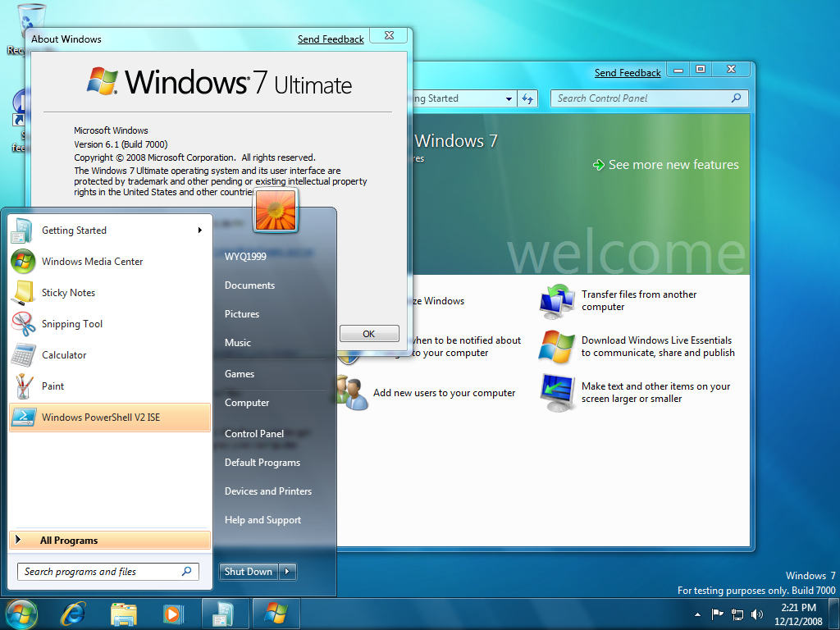
Task: Click the Search programs and files box
Action: click(x=98, y=572)
